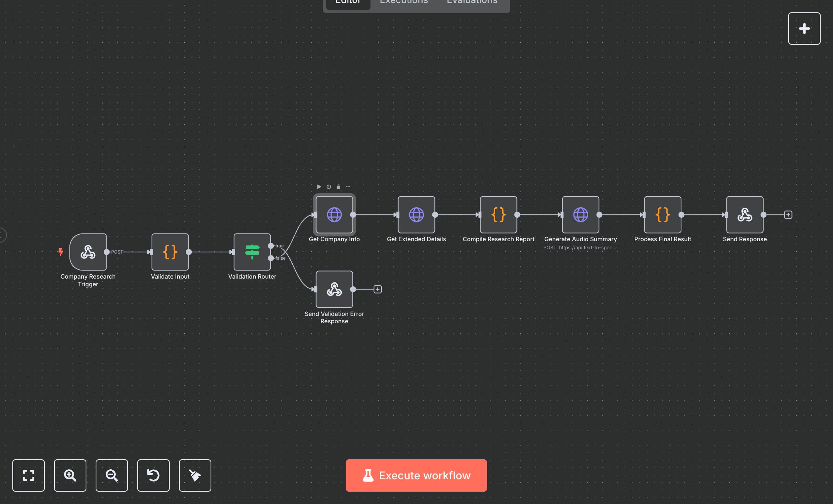Delete the Get Company Info node using the trash icon
The height and width of the screenshot is (504, 833).
point(338,186)
